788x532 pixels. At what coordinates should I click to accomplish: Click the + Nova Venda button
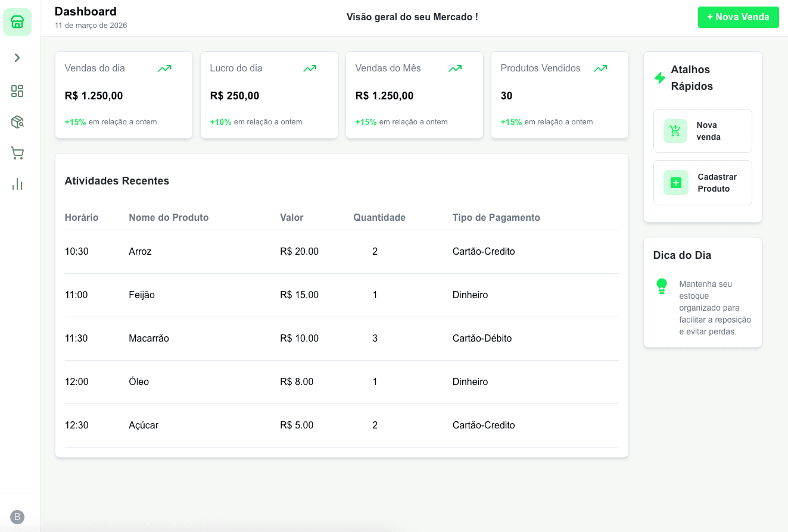(x=739, y=17)
